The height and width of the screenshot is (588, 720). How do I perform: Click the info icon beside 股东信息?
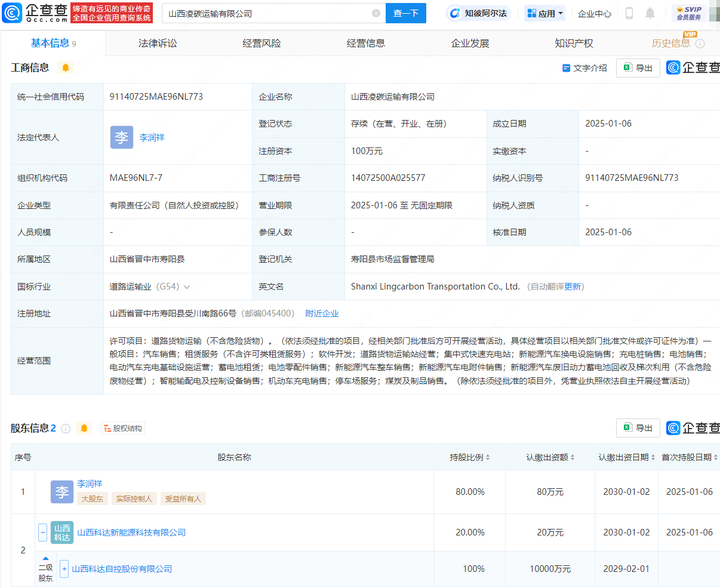tap(66, 429)
